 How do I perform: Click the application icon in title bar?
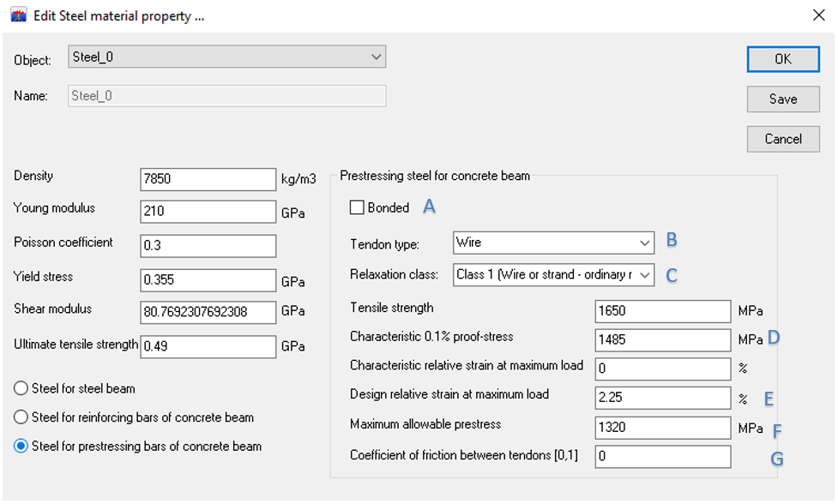tap(18, 15)
